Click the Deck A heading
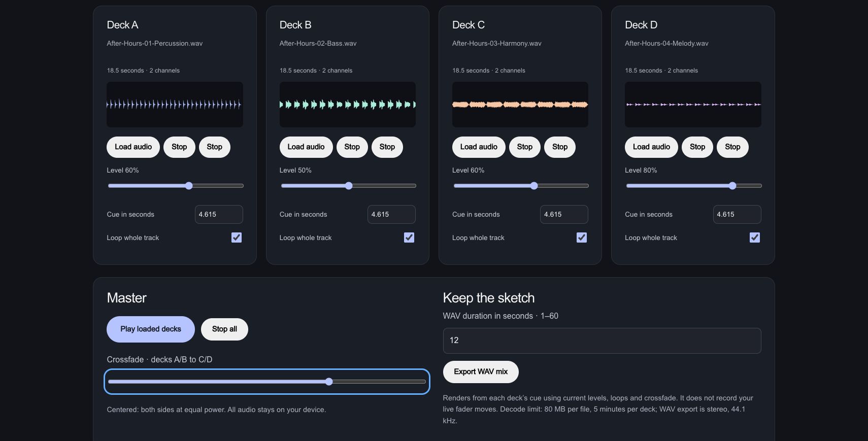The image size is (868, 441). (x=122, y=25)
